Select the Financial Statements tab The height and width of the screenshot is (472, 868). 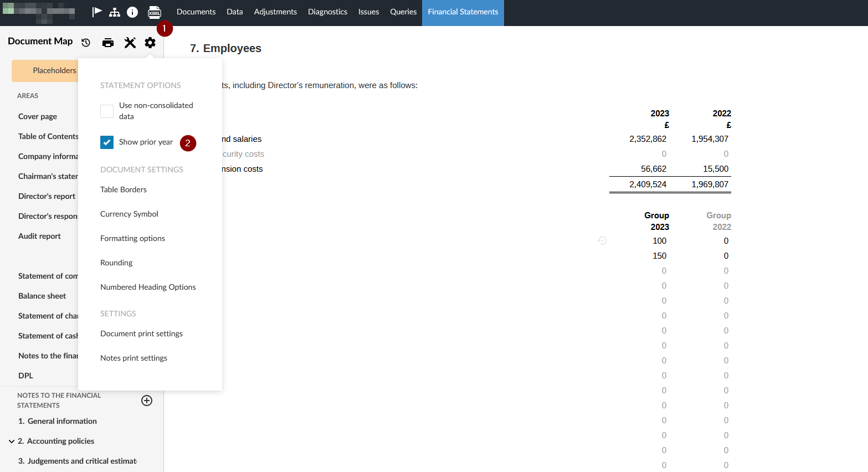[463, 12]
